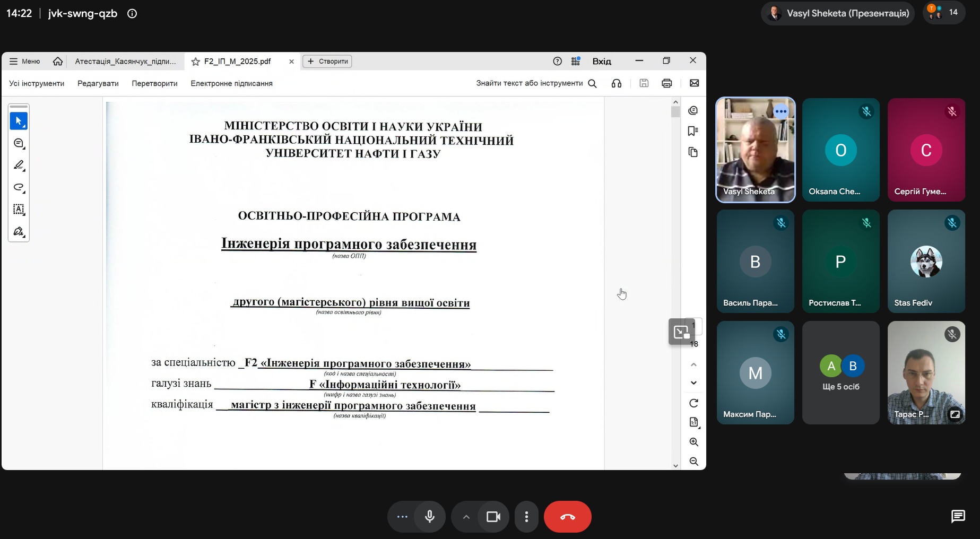Hang up with the red leave call button

tap(568, 517)
